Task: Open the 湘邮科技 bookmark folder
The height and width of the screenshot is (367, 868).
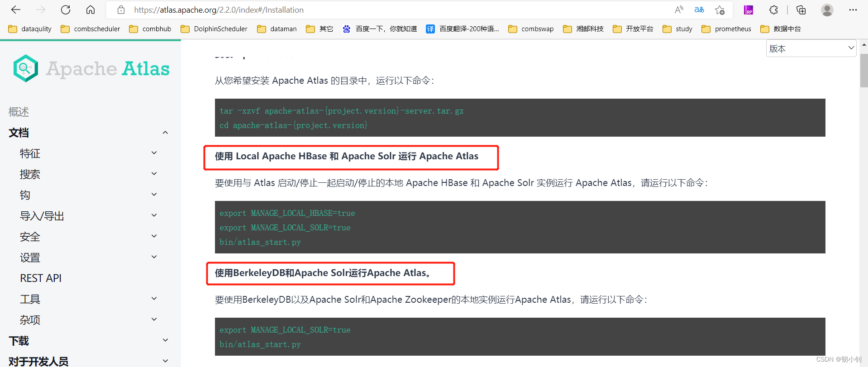Action: pyautogui.click(x=583, y=29)
